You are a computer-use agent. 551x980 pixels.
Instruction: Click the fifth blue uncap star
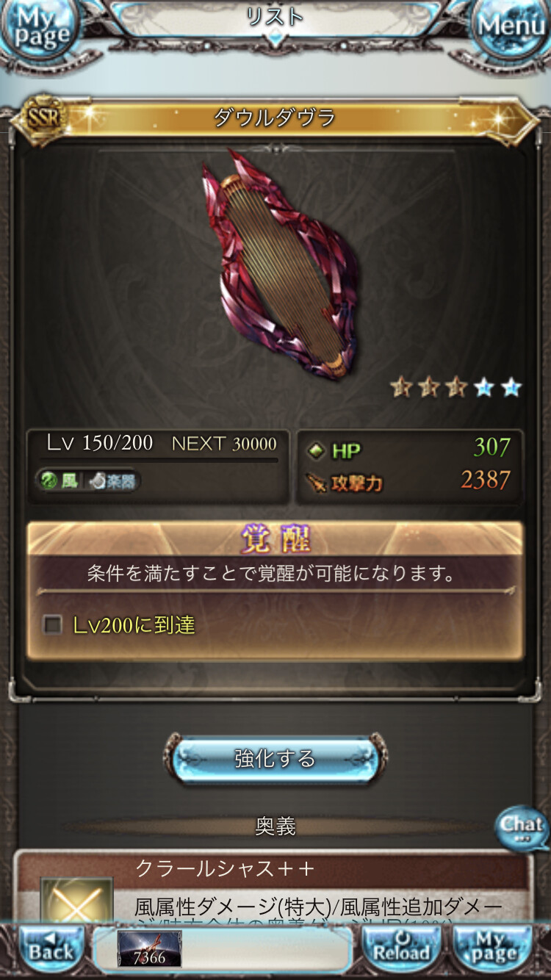click(x=511, y=387)
